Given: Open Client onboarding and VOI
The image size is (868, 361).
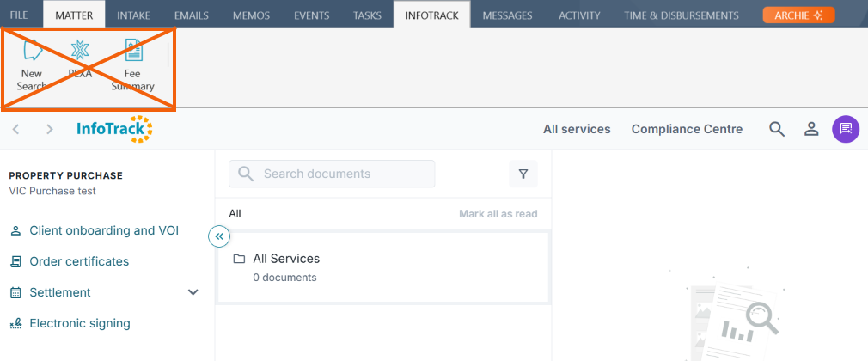Looking at the screenshot, I should (104, 230).
